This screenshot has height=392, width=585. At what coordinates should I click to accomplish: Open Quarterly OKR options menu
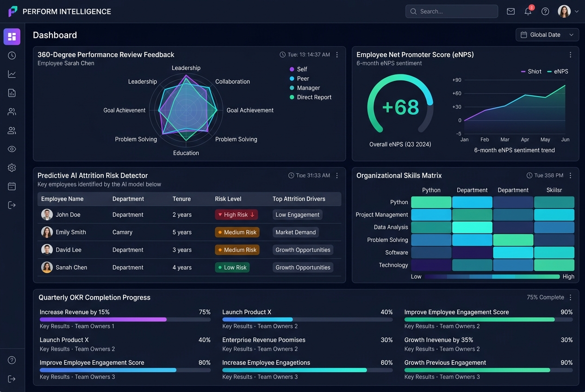570,298
